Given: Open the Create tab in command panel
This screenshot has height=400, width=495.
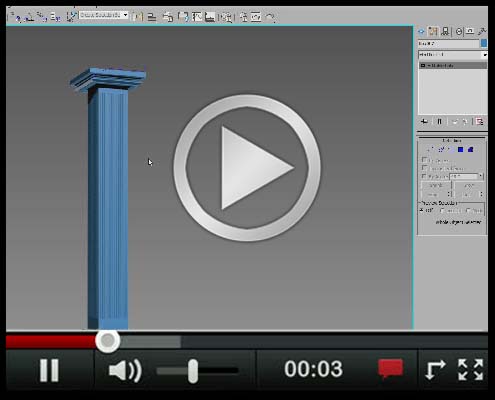Looking at the screenshot, I should tap(421, 32).
